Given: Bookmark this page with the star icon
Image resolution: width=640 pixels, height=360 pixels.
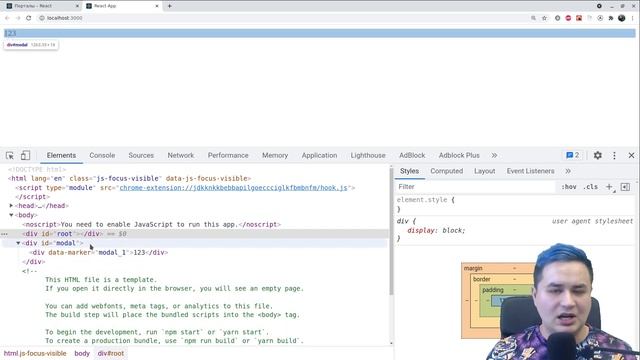Looking at the screenshot, I should point(544,18).
